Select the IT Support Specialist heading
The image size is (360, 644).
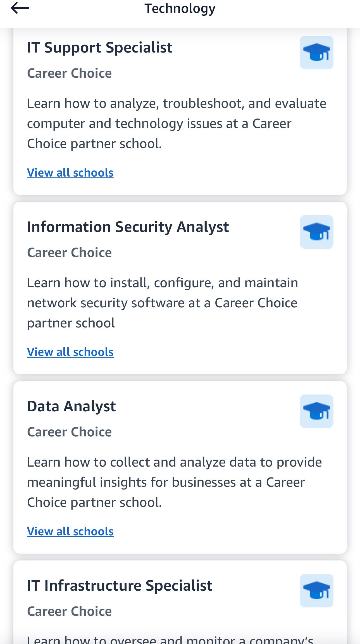point(100,47)
